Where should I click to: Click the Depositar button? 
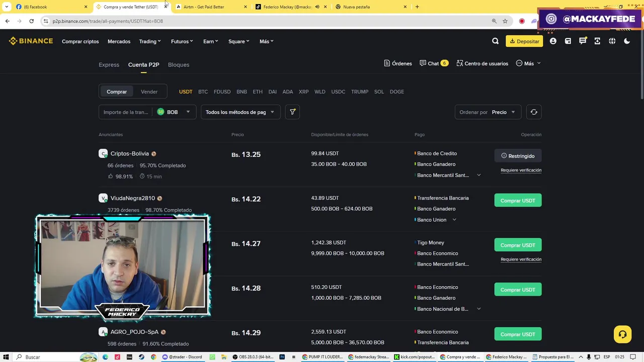(x=524, y=41)
